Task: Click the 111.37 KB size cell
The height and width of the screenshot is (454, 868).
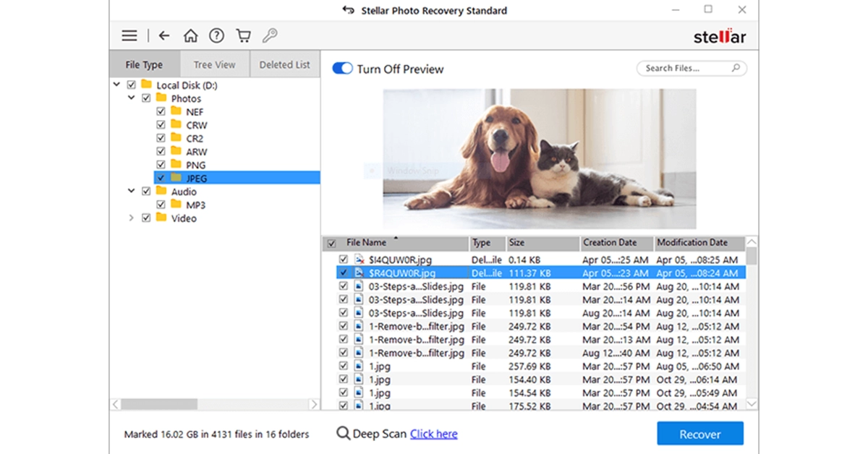Action: (529, 273)
